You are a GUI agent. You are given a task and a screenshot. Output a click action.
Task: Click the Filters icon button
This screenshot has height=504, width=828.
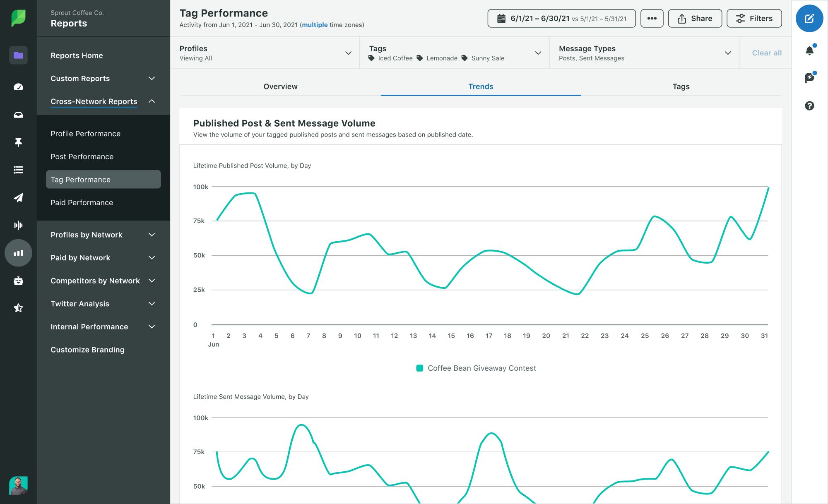(x=755, y=18)
